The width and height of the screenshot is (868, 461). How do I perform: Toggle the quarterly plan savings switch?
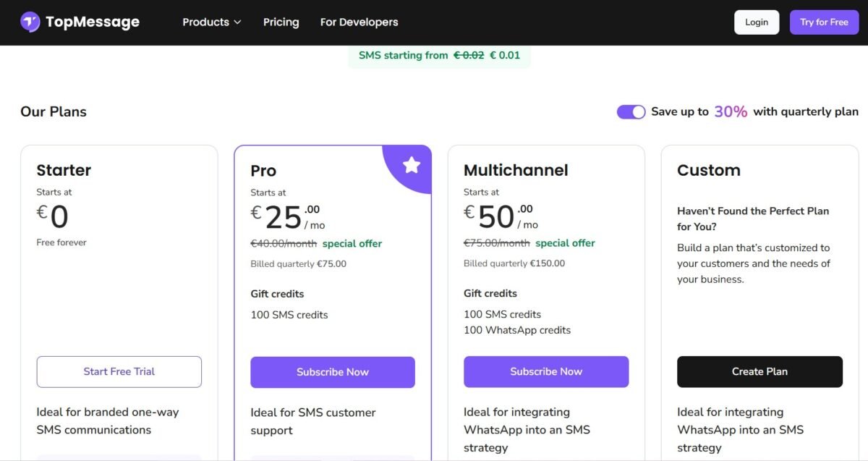click(x=631, y=111)
